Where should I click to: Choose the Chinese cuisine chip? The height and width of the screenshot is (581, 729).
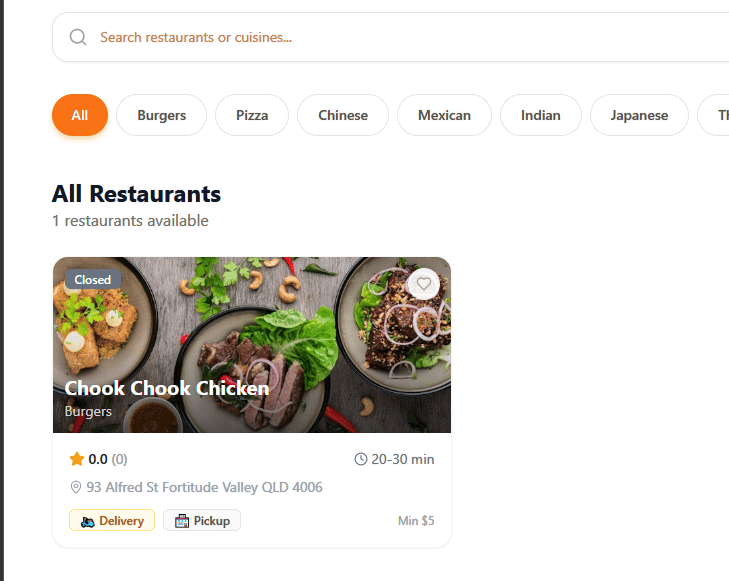point(343,115)
